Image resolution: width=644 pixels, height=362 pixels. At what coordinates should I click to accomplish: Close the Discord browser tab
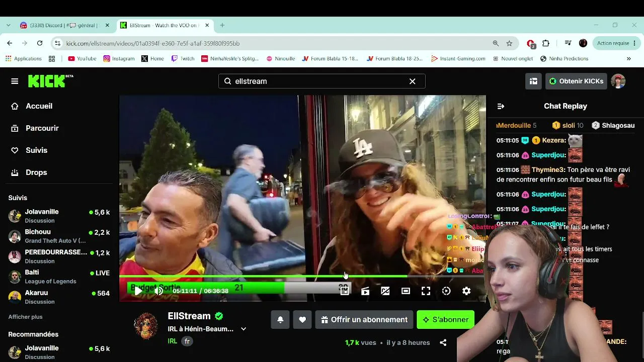point(107,25)
